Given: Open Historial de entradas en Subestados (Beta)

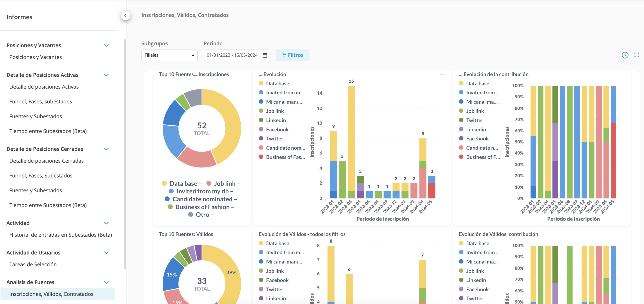Looking at the screenshot, I should click(61, 235).
